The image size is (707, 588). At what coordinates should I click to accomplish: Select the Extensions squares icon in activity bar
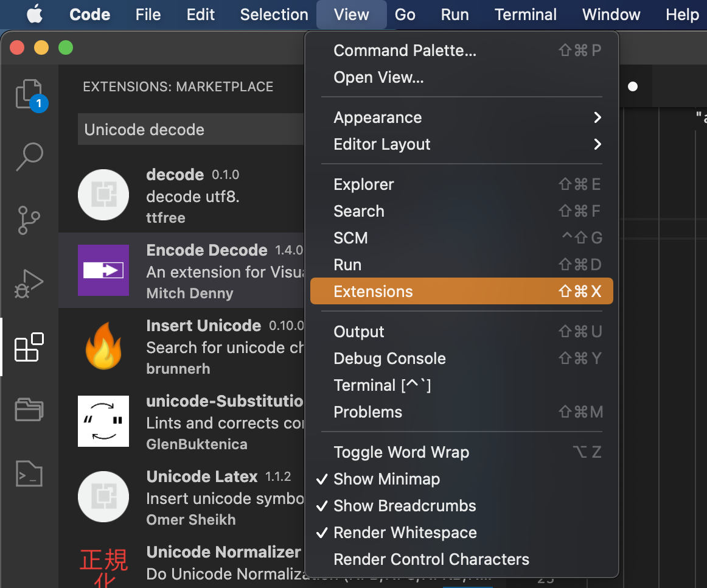tap(29, 347)
